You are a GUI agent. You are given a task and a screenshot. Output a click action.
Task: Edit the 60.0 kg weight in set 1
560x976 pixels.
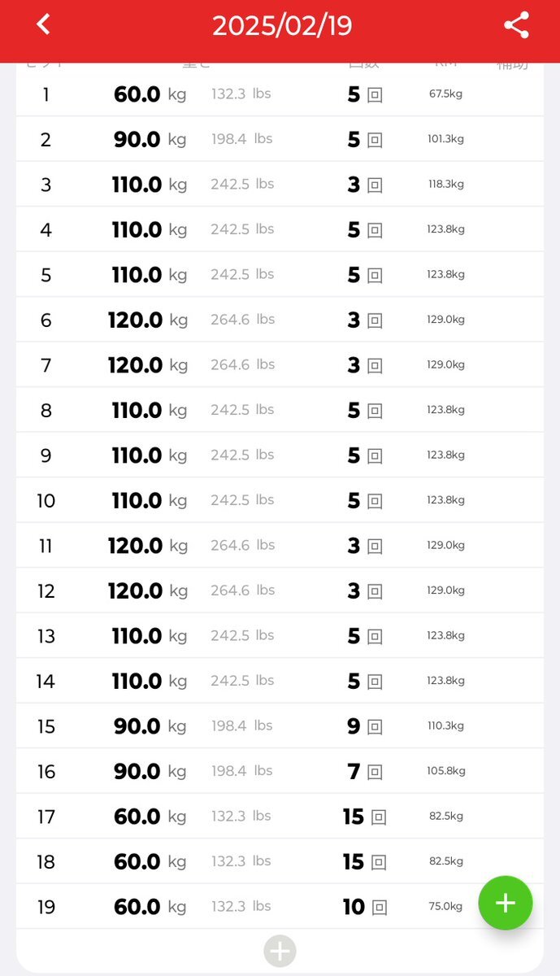(137, 94)
